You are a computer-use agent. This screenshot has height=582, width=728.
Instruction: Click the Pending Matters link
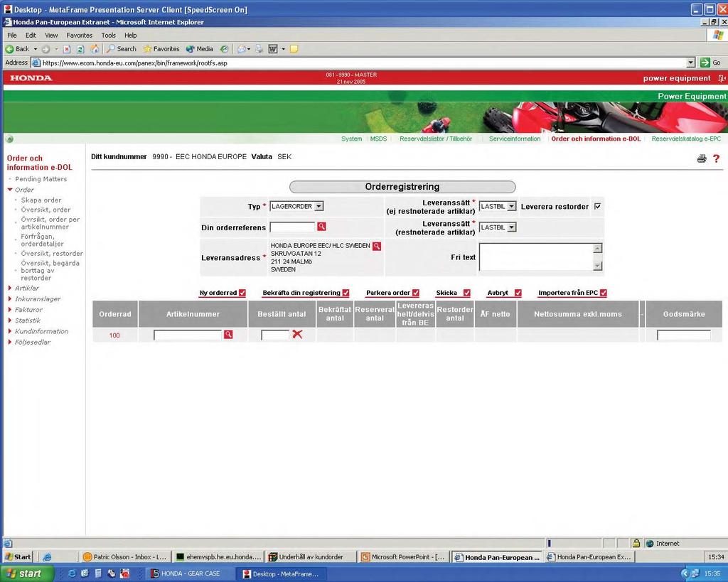(x=41, y=179)
